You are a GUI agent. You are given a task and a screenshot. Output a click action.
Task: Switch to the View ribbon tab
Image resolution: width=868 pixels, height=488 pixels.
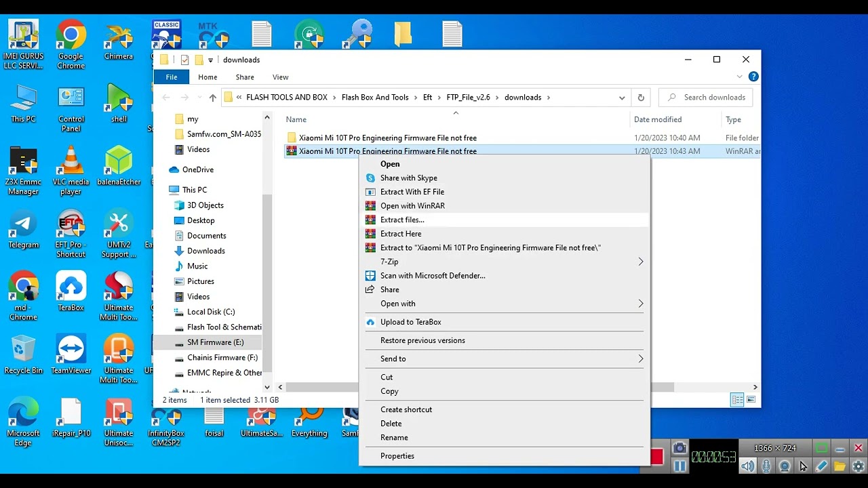pos(280,77)
